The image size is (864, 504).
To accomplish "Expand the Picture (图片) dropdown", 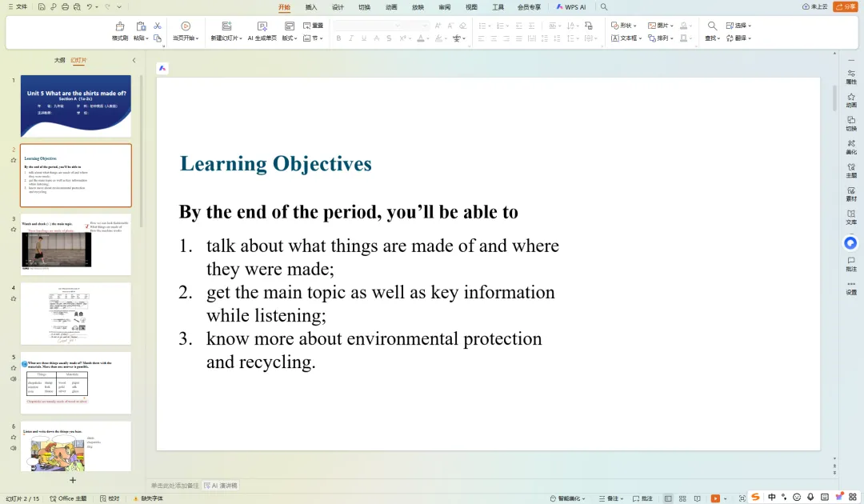I will point(661,26).
